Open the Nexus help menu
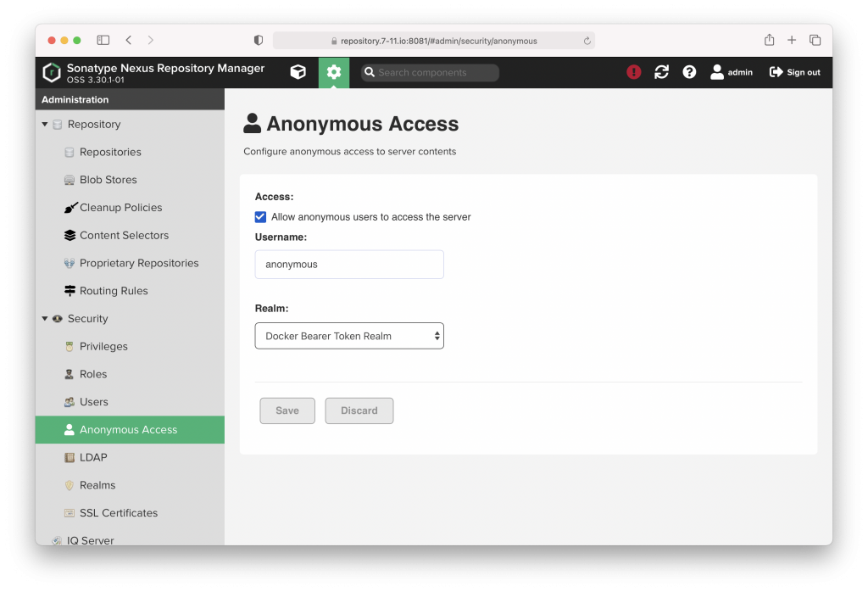Image resolution: width=868 pixels, height=592 pixels. (689, 72)
